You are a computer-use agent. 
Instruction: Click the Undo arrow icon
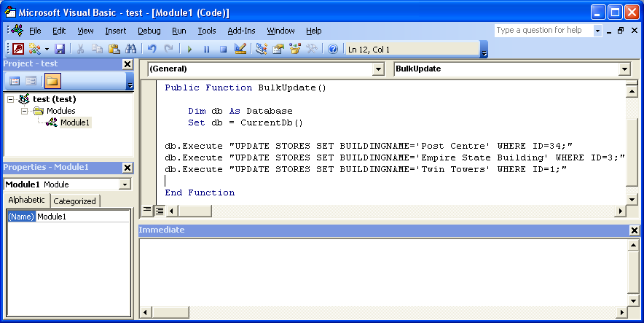pyautogui.click(x=152, y=49)
